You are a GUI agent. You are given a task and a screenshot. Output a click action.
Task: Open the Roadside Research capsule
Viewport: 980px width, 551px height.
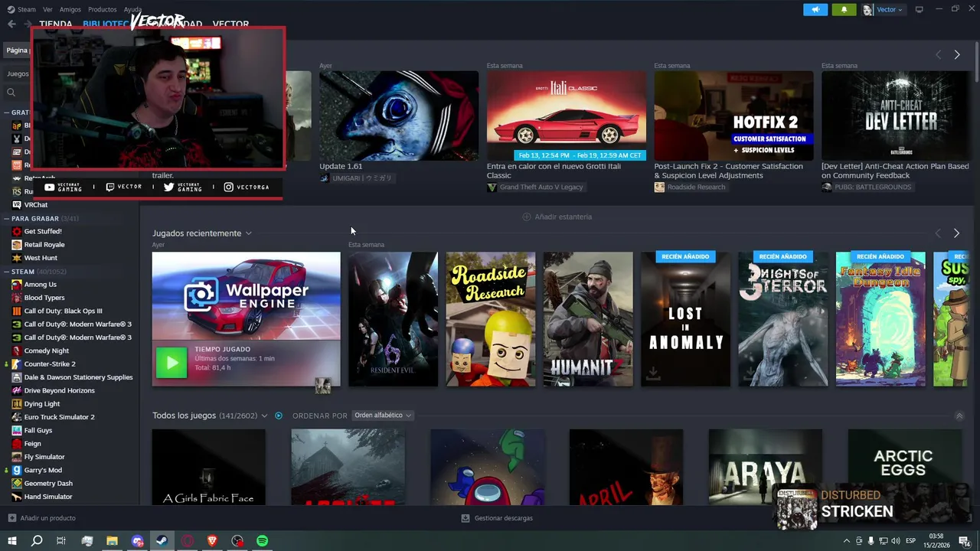point(491,319)
